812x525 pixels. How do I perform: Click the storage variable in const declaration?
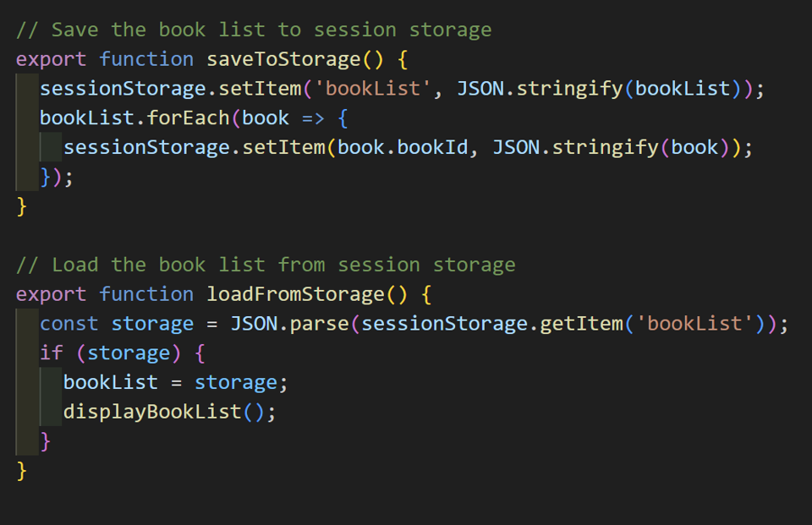(x=152, y=324)
